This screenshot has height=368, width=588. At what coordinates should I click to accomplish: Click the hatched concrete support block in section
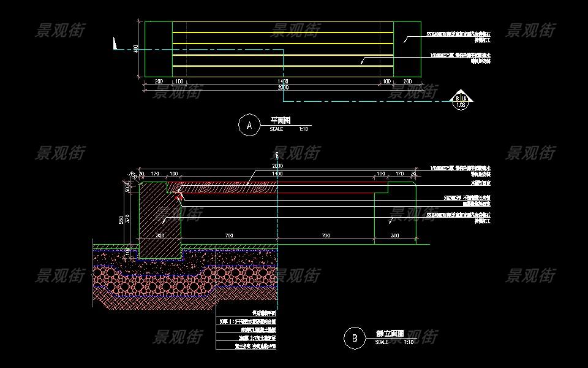[x=159, y=221]
